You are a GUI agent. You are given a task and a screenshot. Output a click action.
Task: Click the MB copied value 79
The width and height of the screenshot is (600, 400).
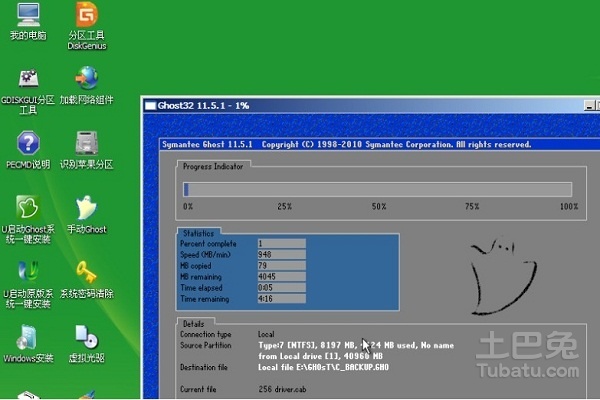(282, 266)
